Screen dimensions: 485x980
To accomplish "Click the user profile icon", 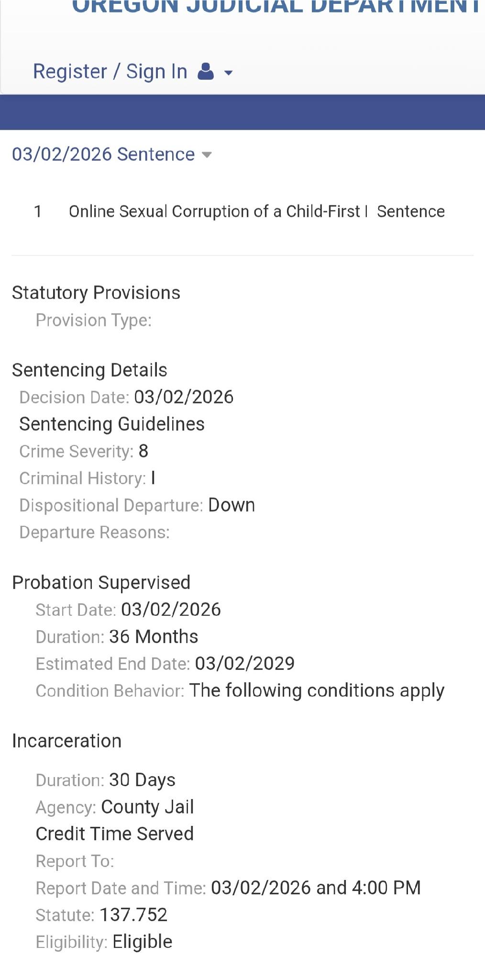I will coord(206,72).
